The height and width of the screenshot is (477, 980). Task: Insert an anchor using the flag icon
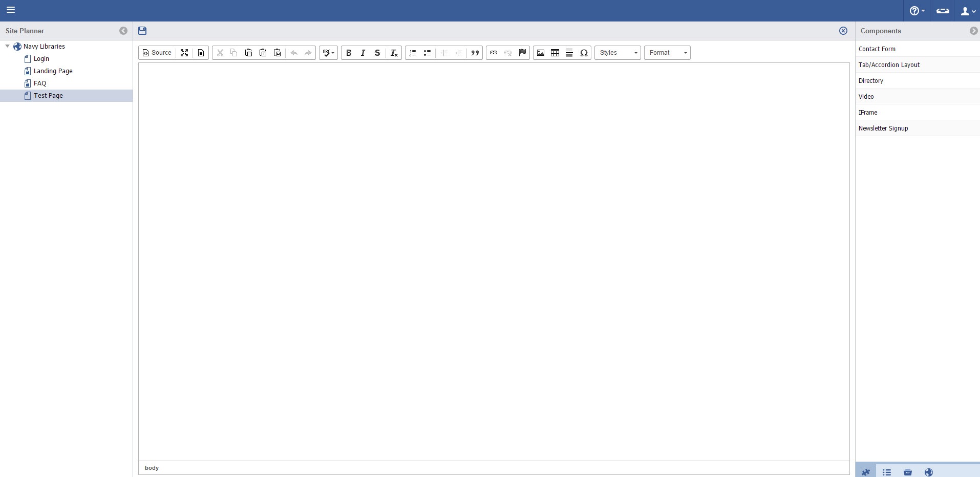(522, 53)
